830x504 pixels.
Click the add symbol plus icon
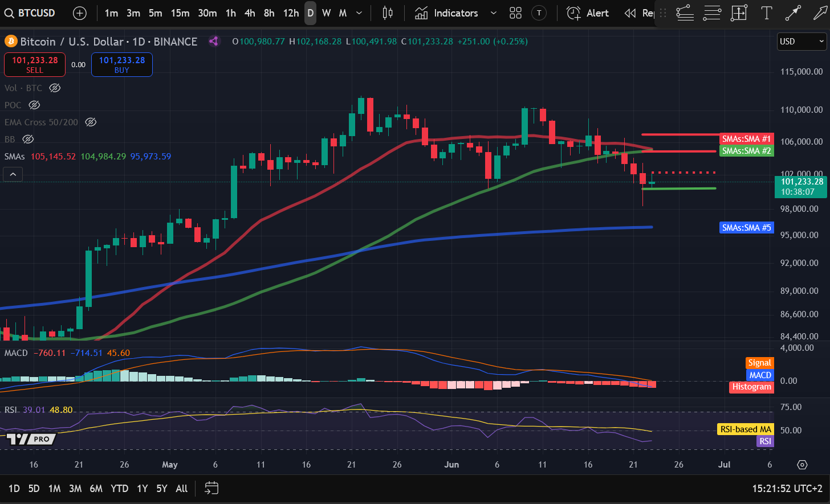coord(80,13)
